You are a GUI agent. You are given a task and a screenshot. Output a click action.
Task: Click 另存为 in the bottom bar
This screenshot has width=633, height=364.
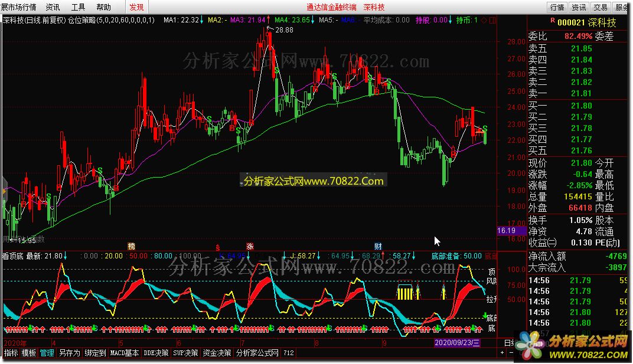70,353
